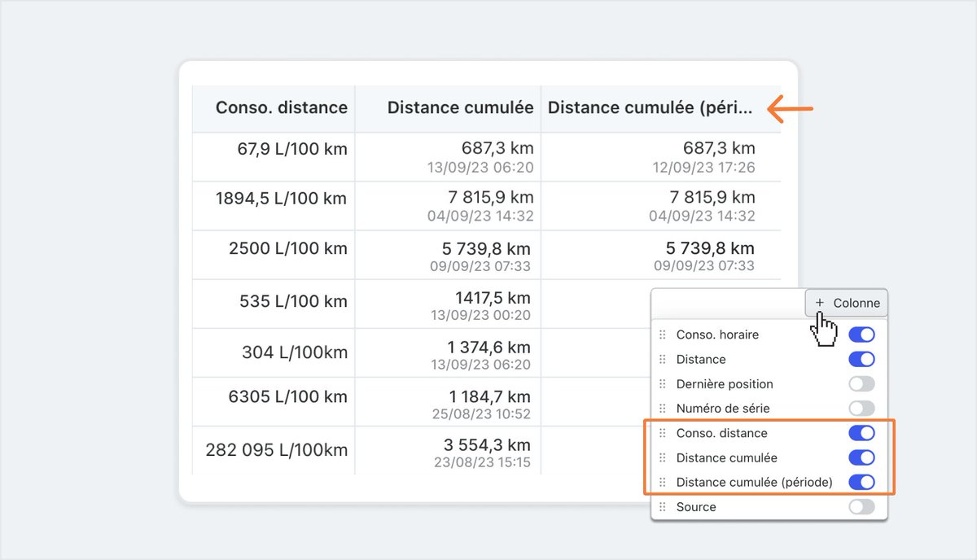Screen dimensions: 977x560
Task: Select the Conso. distance column header
Action: (274, 108)
